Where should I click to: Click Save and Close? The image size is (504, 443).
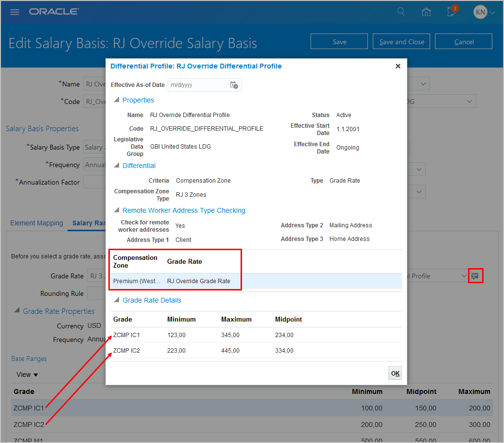point(401,42)
